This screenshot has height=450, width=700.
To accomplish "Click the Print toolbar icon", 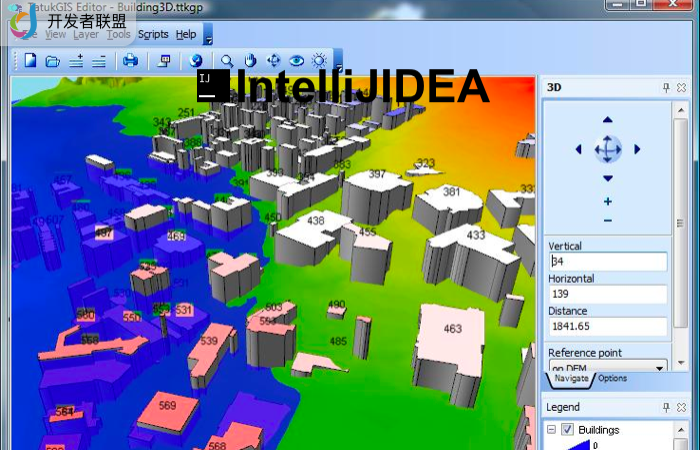I will coord(130,61).
